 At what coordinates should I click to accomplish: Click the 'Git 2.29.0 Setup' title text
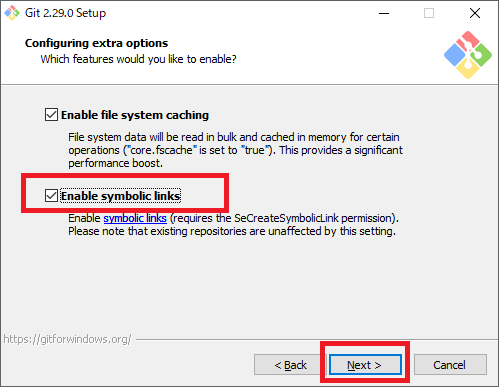tap(65, 13)
